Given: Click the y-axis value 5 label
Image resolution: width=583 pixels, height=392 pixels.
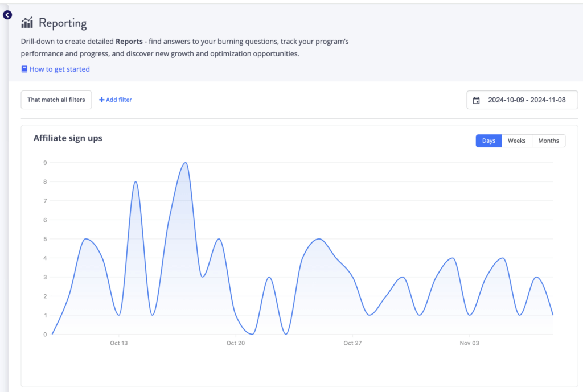Looking at the screenshot, I should (45, 239).
